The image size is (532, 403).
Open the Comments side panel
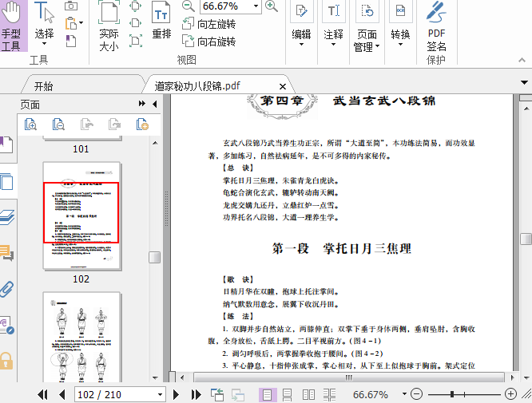[x=6, y=253]
